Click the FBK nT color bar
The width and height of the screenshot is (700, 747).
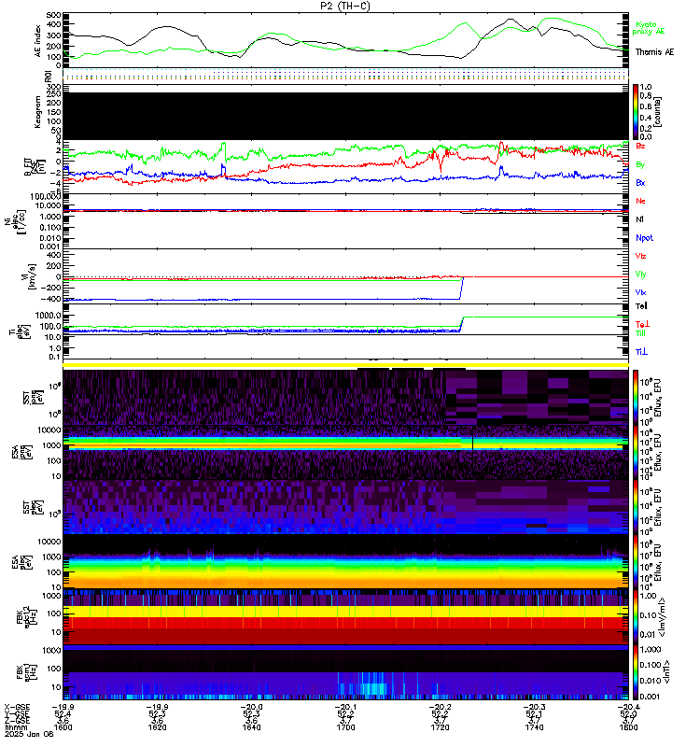636,672
